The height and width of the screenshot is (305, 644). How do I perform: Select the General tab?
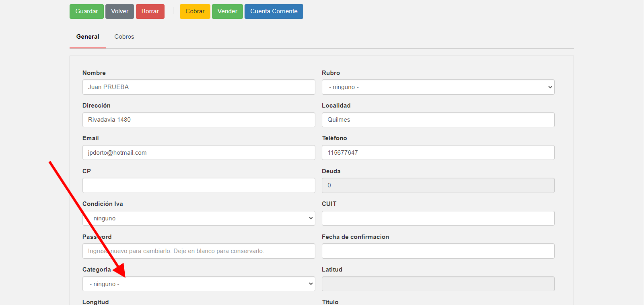click(x=88, y=37)
